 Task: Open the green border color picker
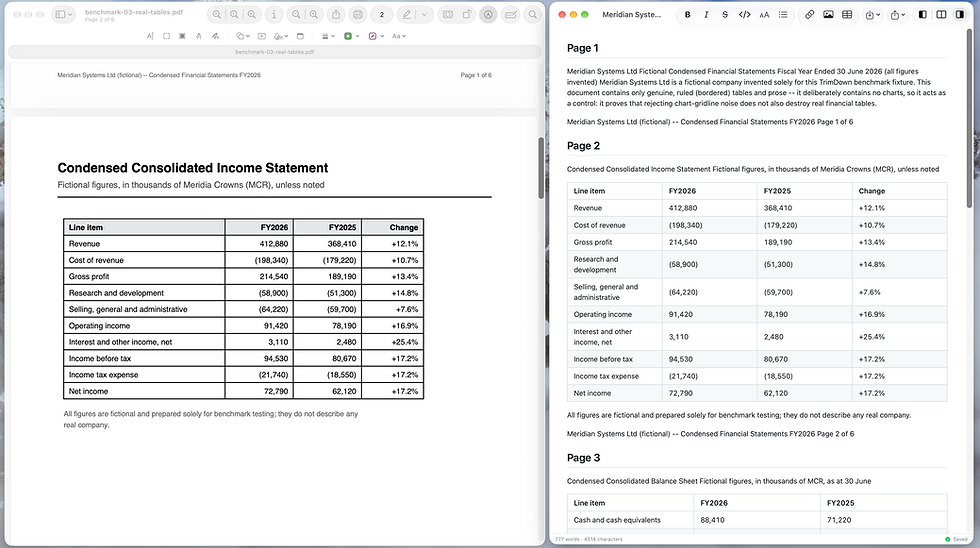tap(351, 36)
